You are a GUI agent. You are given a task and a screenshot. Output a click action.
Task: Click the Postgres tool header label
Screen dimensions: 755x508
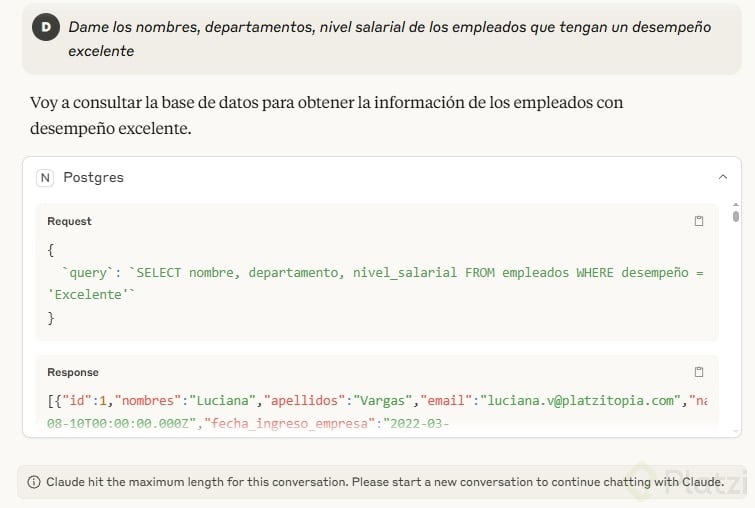tap(93, 178)
